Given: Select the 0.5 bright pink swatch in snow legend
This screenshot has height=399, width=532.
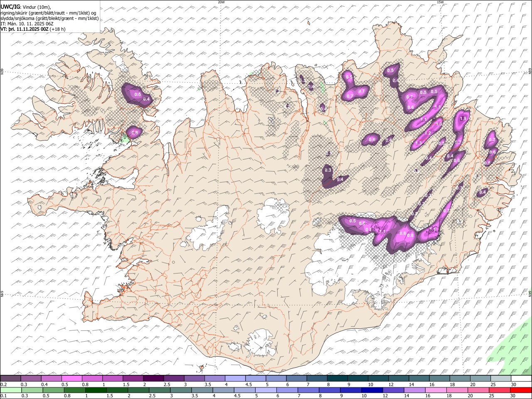Looking at the screenshot, I should tap(72, 378).
